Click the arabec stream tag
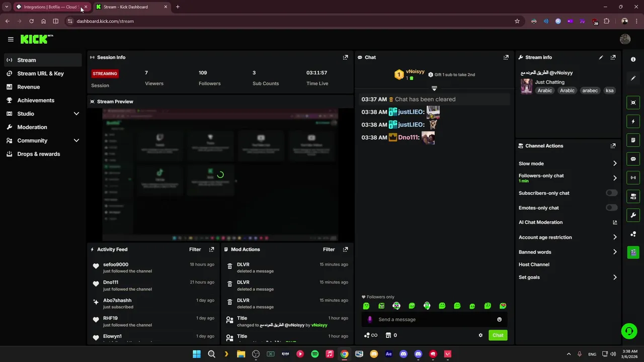644x362 pixels. click(590, 90)
